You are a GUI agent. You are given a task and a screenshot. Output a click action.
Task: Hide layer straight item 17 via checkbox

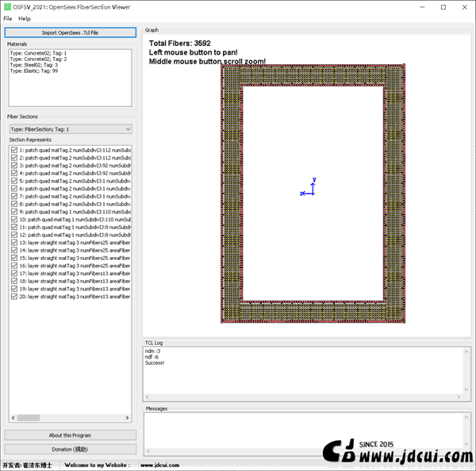coord(14,274)
